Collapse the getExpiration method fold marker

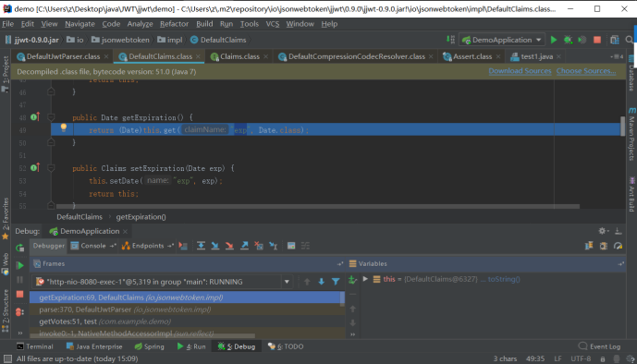[x=51, y=117]
